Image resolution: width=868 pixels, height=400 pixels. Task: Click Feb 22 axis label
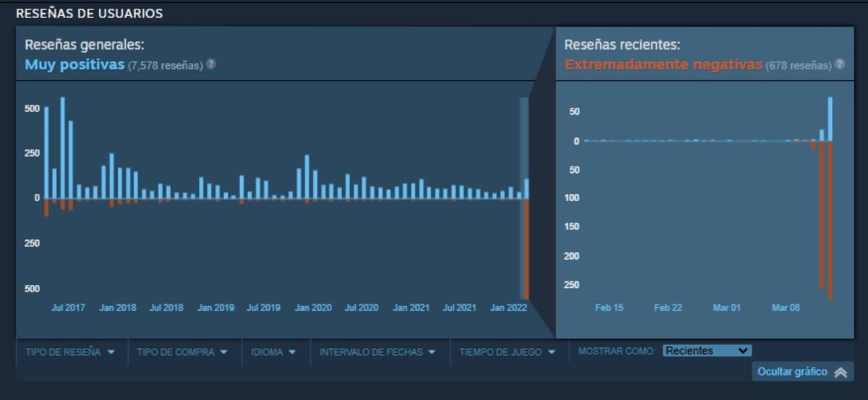tap(668, 307)
